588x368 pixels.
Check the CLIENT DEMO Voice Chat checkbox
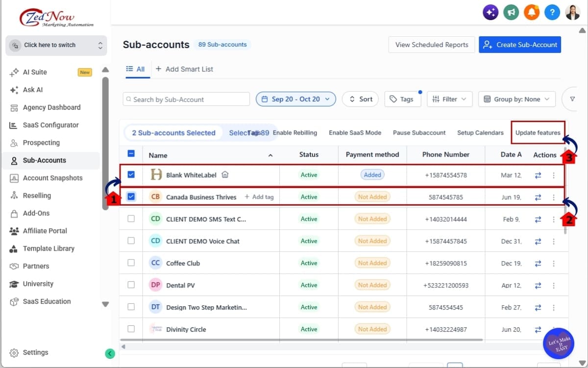point(131,241)
